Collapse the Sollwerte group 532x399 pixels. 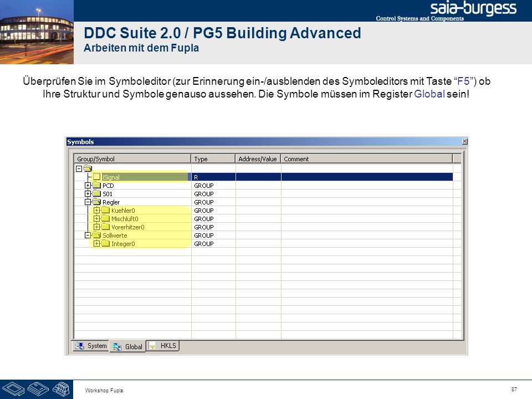[88, 235]
